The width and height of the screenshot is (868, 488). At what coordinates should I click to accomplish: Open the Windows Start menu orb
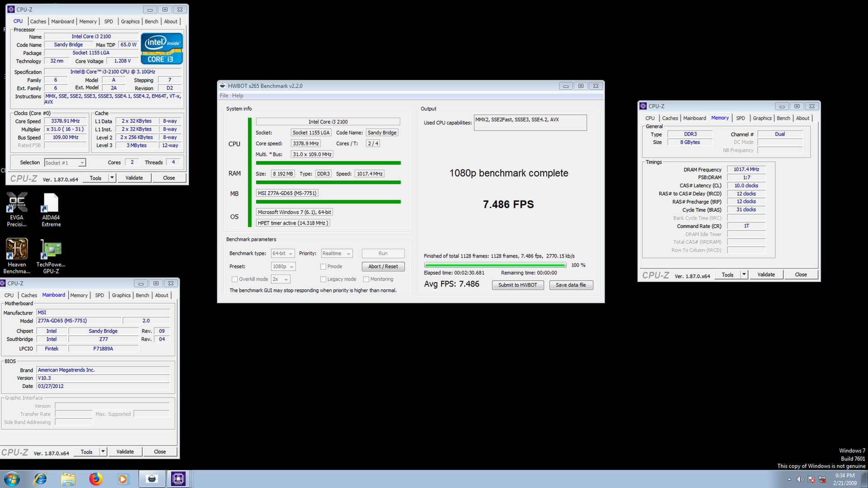click(x=12, y=479)
